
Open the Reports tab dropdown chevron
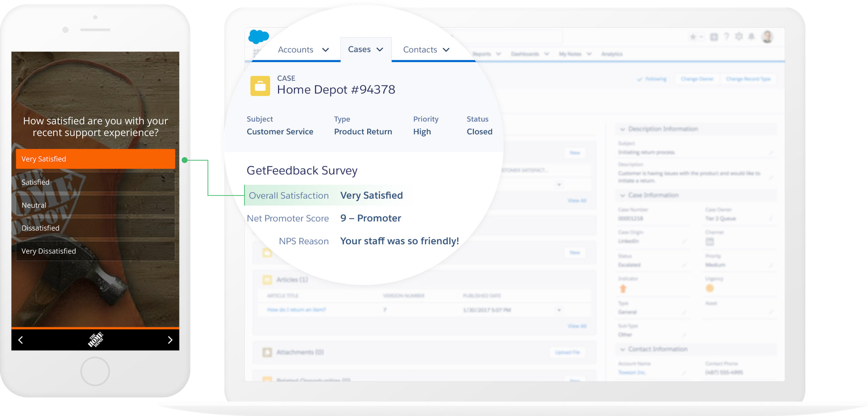tap(498, 54)
